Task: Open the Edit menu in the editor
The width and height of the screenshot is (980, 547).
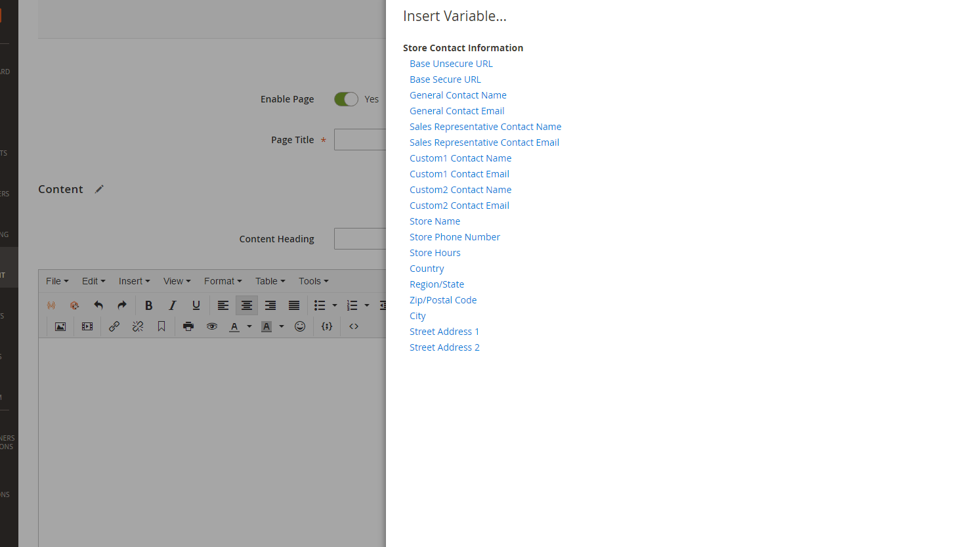Action: click(93, 281)
